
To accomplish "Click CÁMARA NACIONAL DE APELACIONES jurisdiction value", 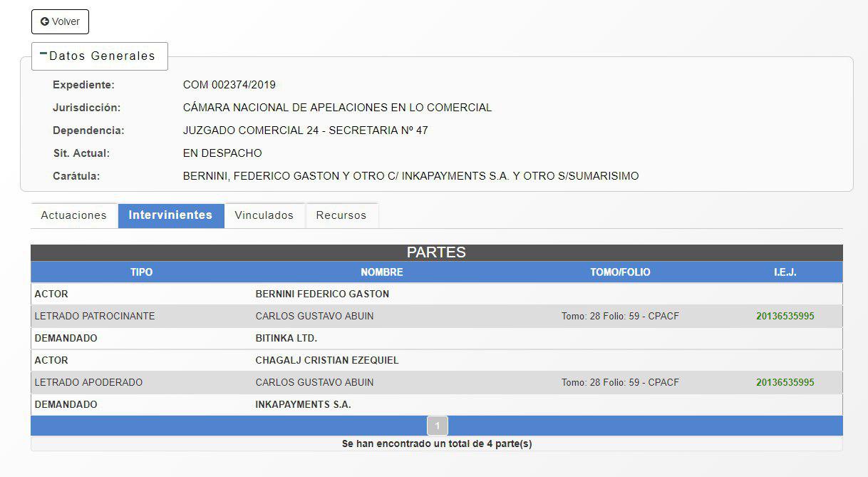I will 337,108.
